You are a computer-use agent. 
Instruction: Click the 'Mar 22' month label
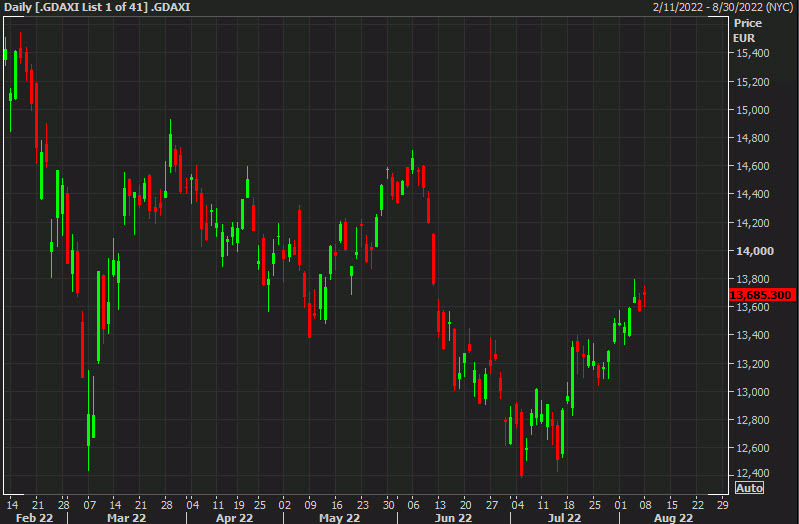coord(126,518)
